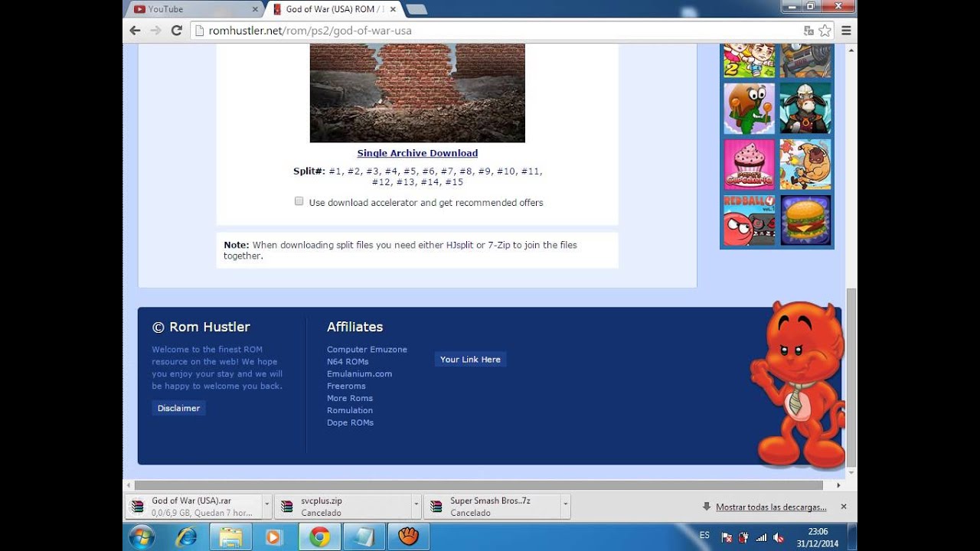This screenshot has width=980, height=551.
Task: Click the action center flag icon
Action: [x=727, y=538]
